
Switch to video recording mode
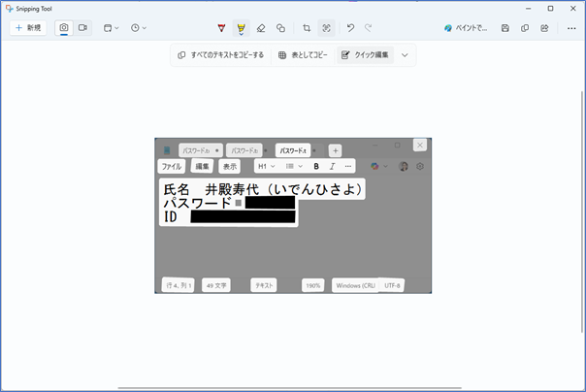coord(82,28)
